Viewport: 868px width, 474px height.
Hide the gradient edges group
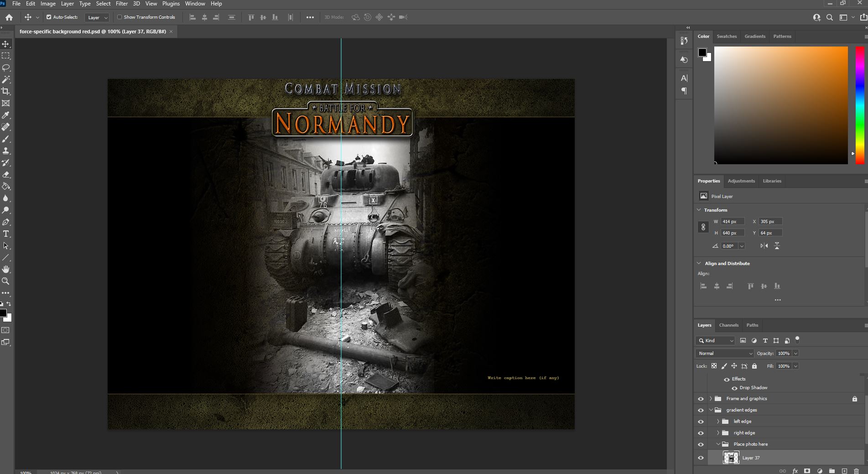(x=701, y=410)
